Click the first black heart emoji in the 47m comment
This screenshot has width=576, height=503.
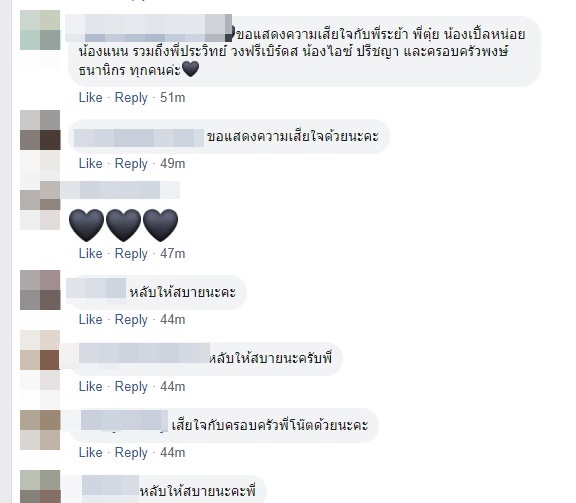(x=86, y=225)
